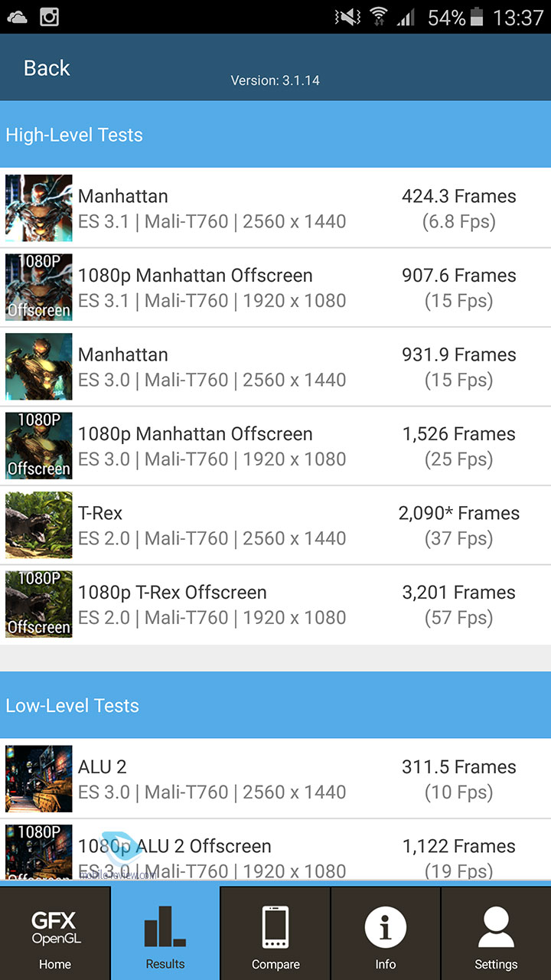Screen dimensions: 551x980
Task: Tap the ALU 2 test thumbnail
Action: pos(39,779)
